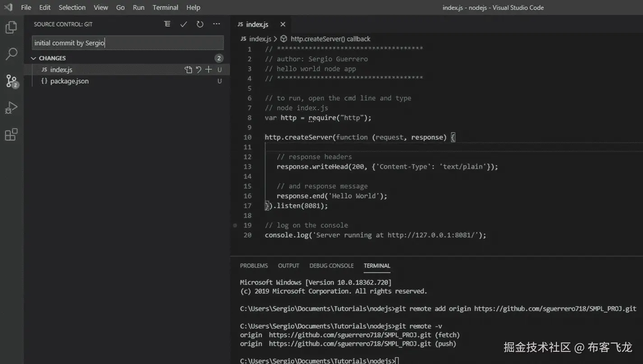This screenshot has height=364, width=643.
Task: Click the origin (push) terminal line
Action: tap(348, 344)
